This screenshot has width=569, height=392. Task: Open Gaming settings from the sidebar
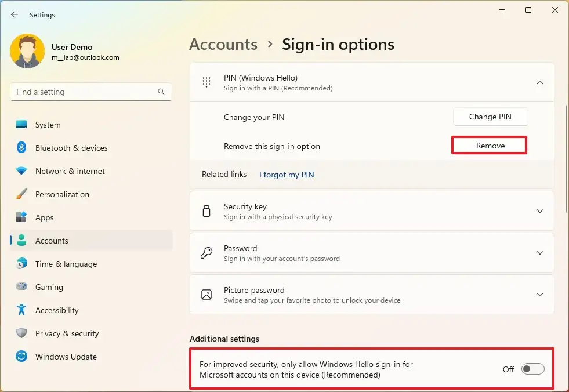pos(49,287)
